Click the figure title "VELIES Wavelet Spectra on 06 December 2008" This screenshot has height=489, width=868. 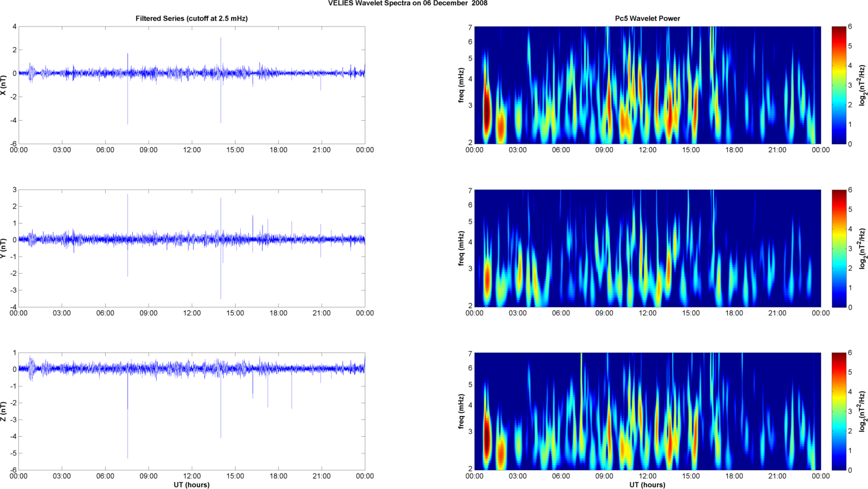pyautogui.click(x=408, y=3)
